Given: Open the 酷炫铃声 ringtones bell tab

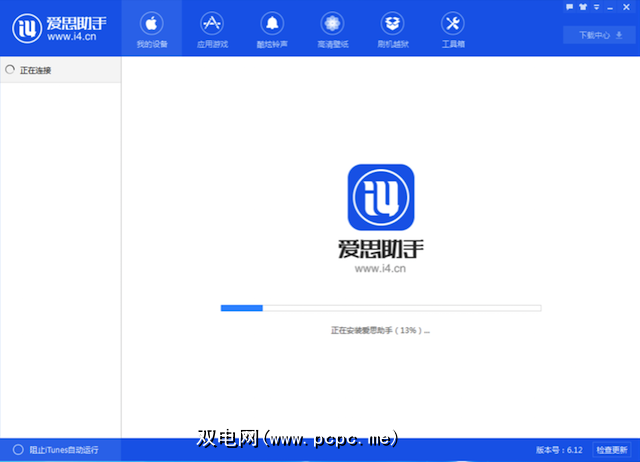Looking at the screenshot, I should (x=272, y=29).
